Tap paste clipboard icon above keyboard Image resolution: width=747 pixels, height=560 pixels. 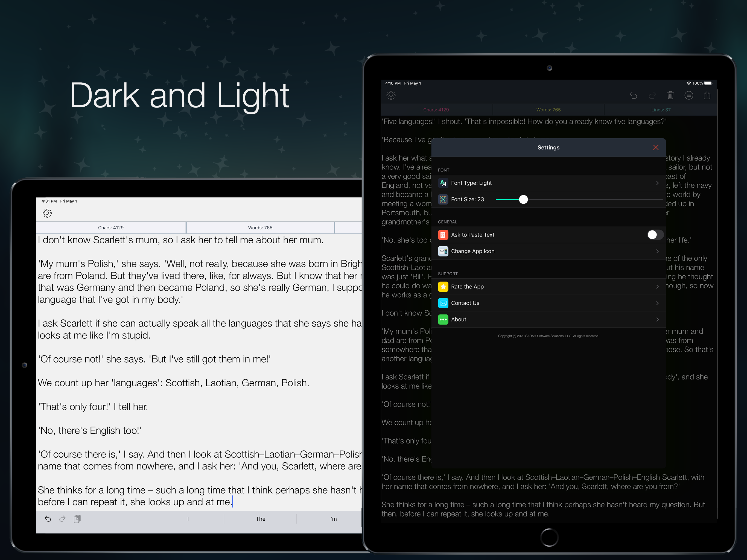[77, 519]
